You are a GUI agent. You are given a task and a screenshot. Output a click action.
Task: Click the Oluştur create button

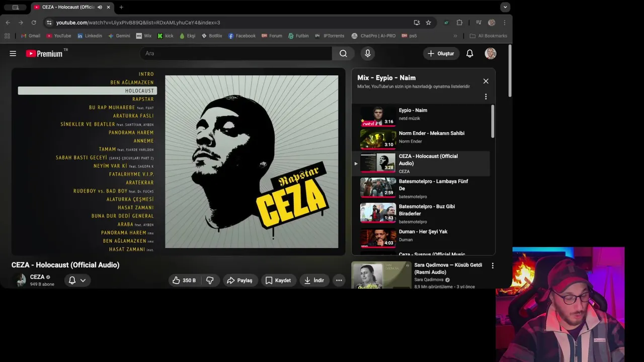coord(441,53)
